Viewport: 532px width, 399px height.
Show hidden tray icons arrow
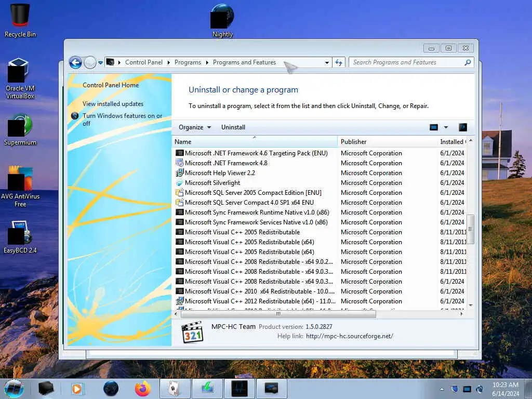tap(442, 389)
